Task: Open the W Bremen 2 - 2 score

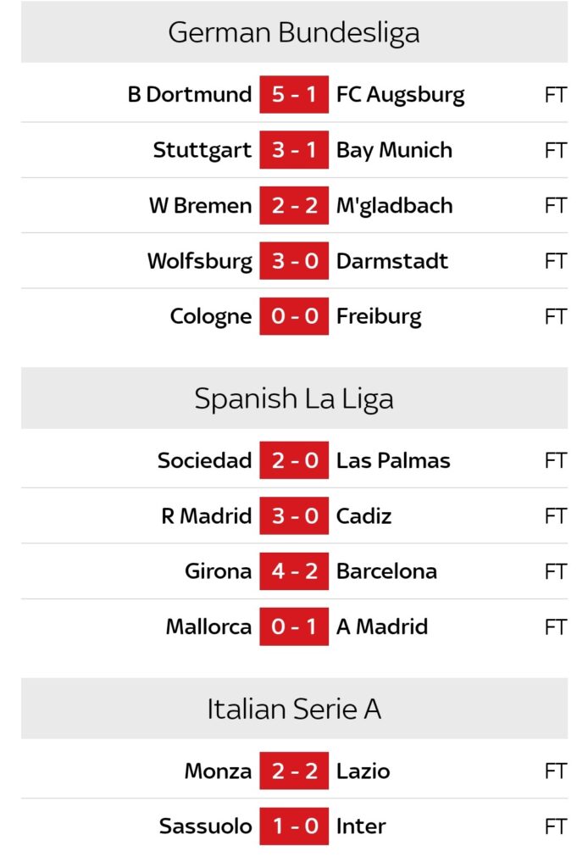Action: pos(294,206)
